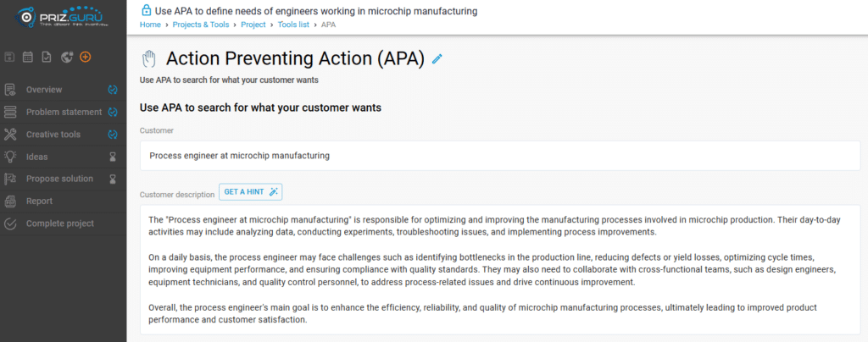Screen dimensions: 868x342
Task: Click the save disk icon in sidebar
Action: click(9, 57)
